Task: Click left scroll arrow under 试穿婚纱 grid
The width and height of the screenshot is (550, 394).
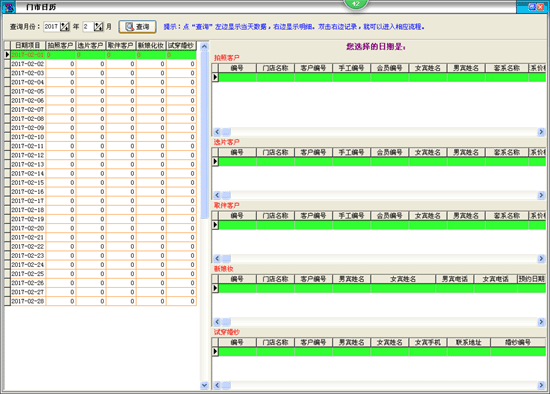Action: [217, 385]
